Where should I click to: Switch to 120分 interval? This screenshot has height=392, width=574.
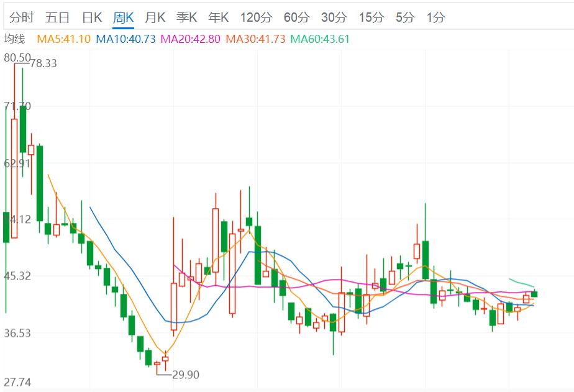click(x=255, y=17)
